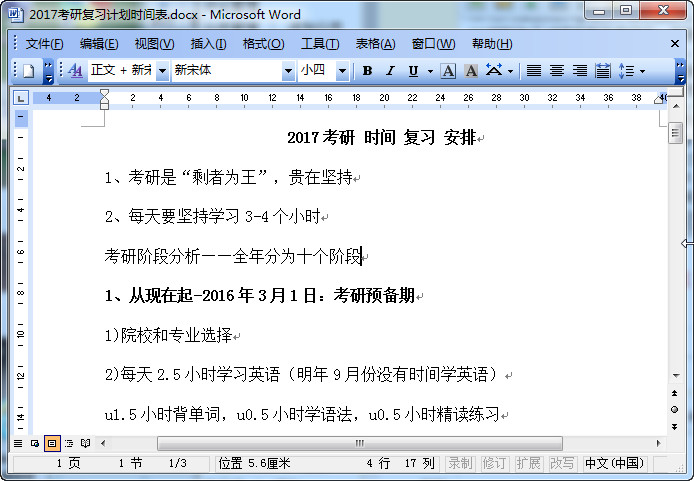Align text right
The width and height of the screenshot is (694, 481).
point(579,71)
